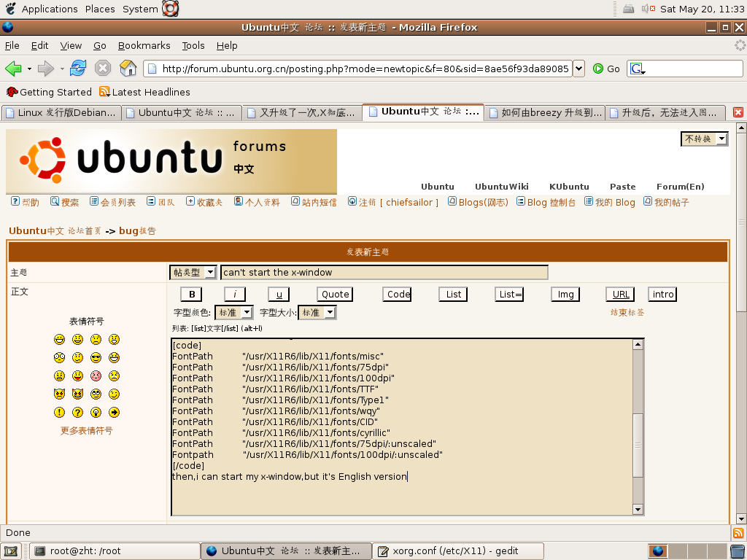Click the 更多表情符号 more emoticons link
Viewport: 747px width, 560px height.
pyautogui.click(x=86, y=431)
